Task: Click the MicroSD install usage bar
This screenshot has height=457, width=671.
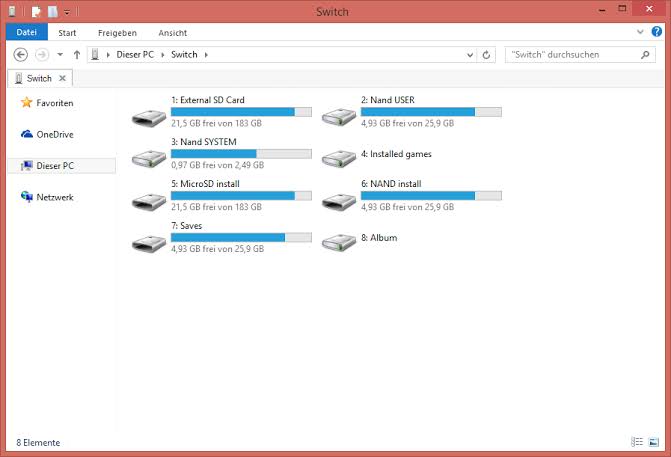Action: click(x=241, y=196)
